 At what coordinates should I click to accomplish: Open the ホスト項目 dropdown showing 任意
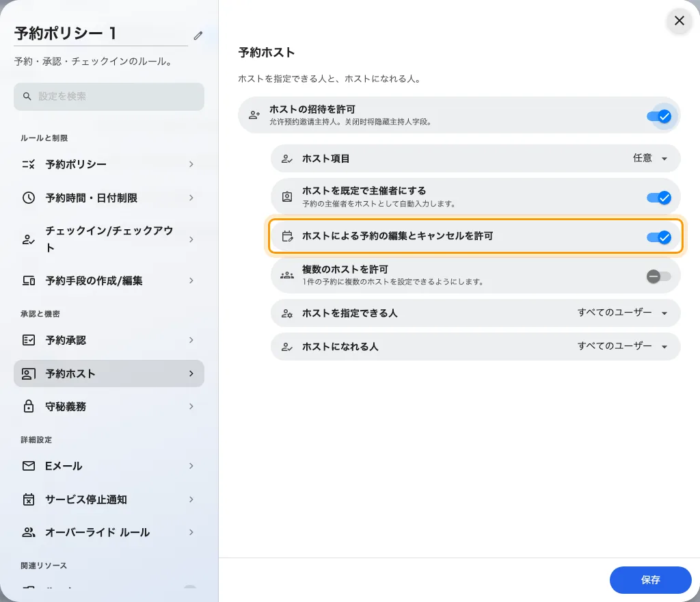650,158
